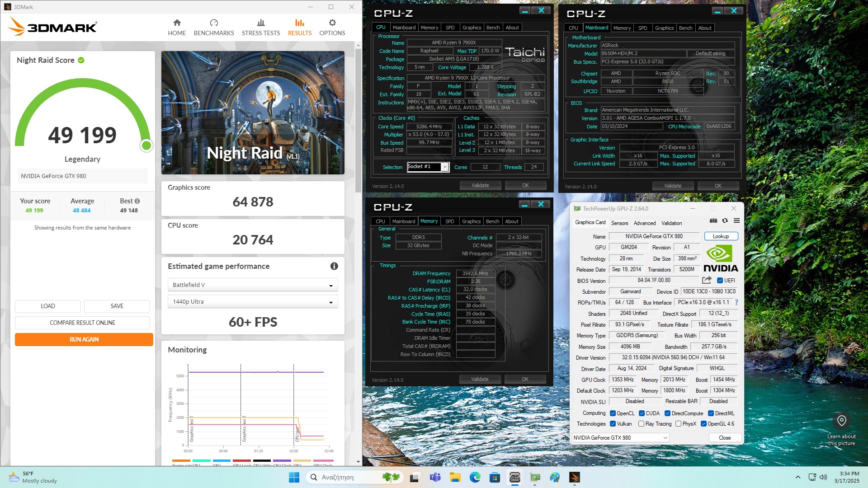Take a GPU-Z screenshot with the camera icon
The image size is (868, 488).
coord(713,221)
